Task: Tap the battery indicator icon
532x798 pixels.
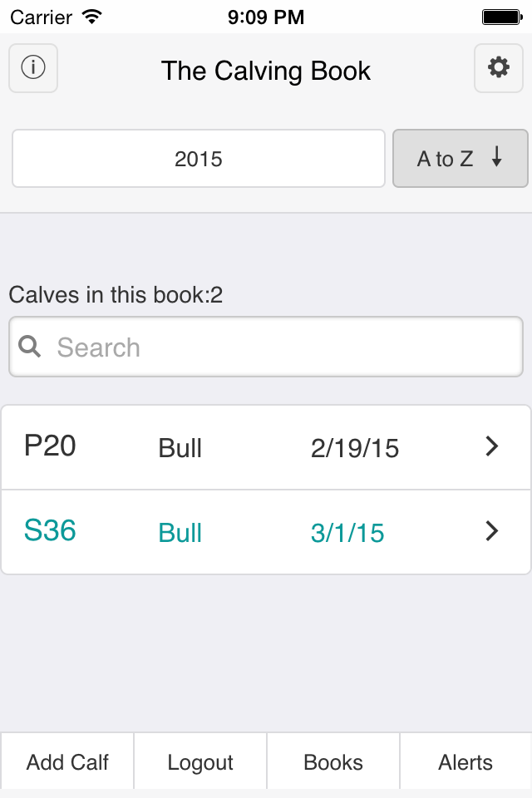Action: click(x=501, y=16)
